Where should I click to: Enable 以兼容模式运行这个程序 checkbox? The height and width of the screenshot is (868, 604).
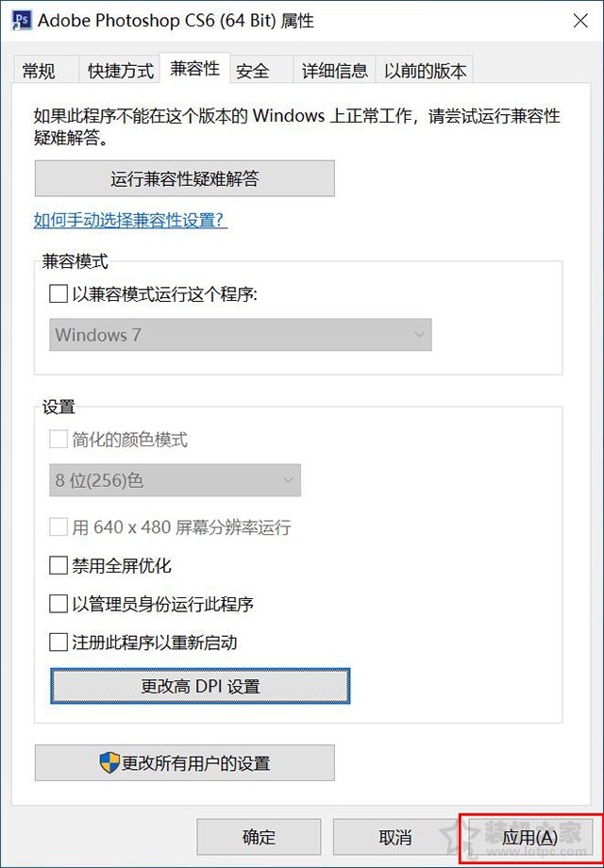tap(57, 293)
